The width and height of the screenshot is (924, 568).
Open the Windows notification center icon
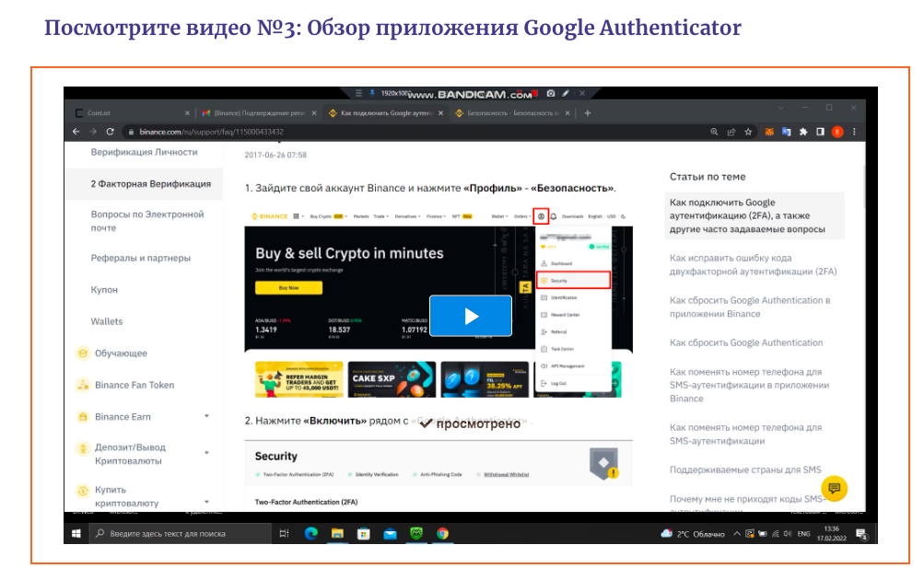(861, 534)
